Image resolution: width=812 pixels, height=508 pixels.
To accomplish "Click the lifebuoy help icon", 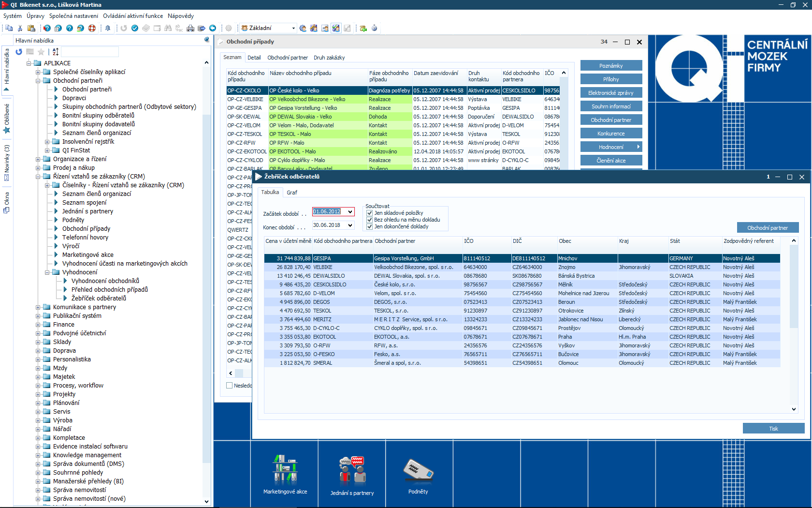I will pyautogui.click(x=92, y=28).
